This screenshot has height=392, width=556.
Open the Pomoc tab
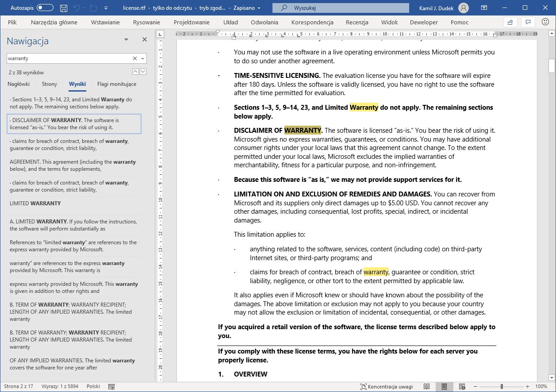tap(460, 22)
